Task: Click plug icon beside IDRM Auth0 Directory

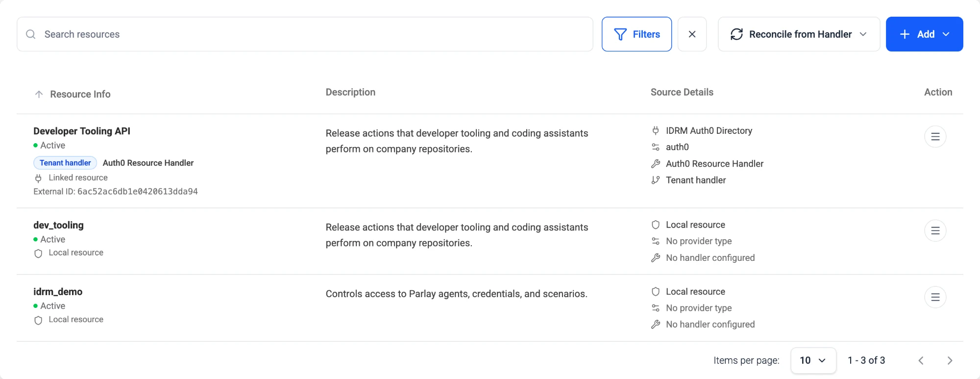Action: coord(656,131)
